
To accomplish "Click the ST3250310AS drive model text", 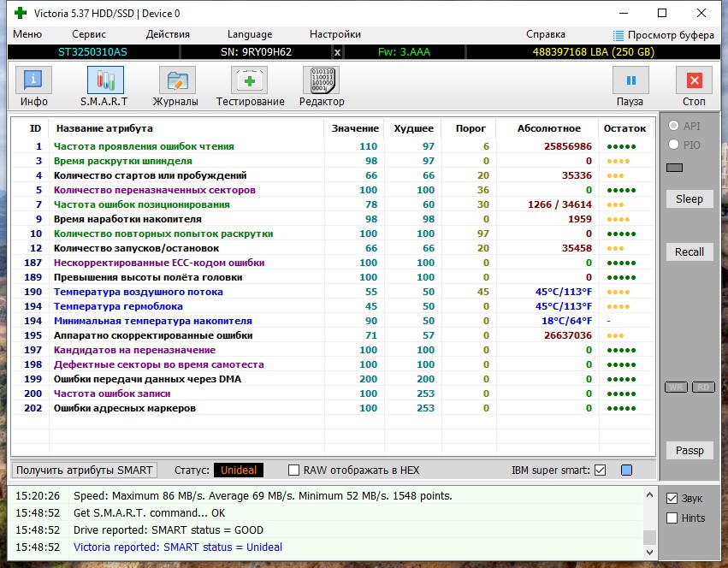I will [x=92, y=52].
